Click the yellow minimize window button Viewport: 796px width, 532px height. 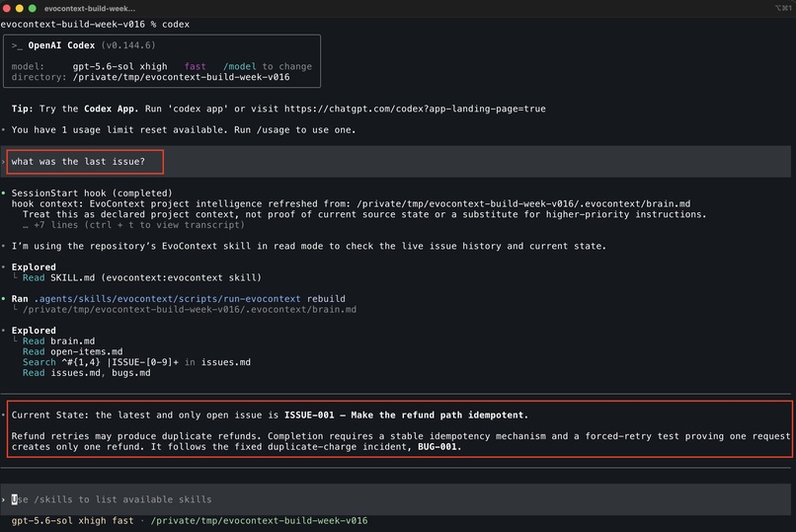tap(20, 8)
